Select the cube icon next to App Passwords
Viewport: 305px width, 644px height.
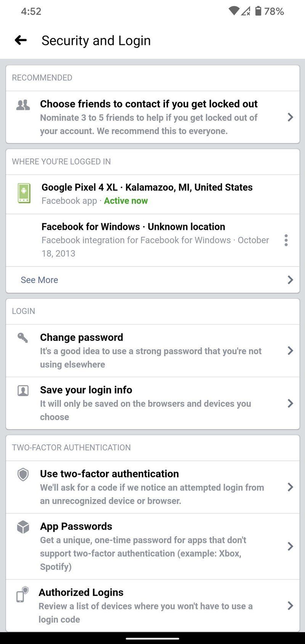23,528
